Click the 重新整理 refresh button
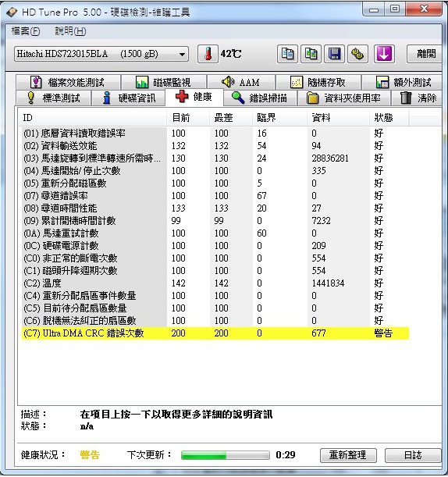 coord(348,455)
